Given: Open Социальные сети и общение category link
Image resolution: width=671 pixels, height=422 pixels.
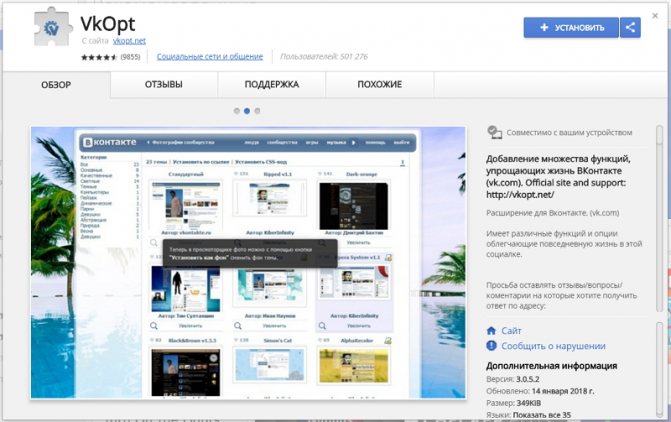Looking at the screenshot, I should [210, 56].
